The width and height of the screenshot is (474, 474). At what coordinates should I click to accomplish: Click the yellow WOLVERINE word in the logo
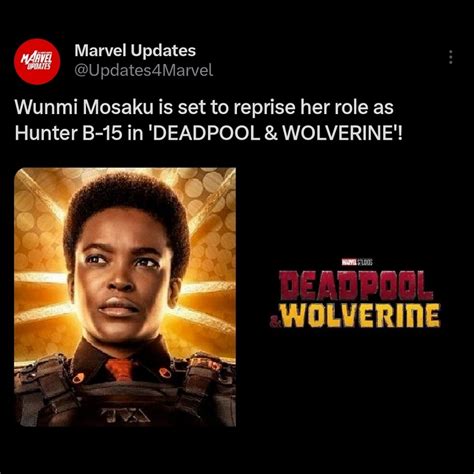point(362,315)
